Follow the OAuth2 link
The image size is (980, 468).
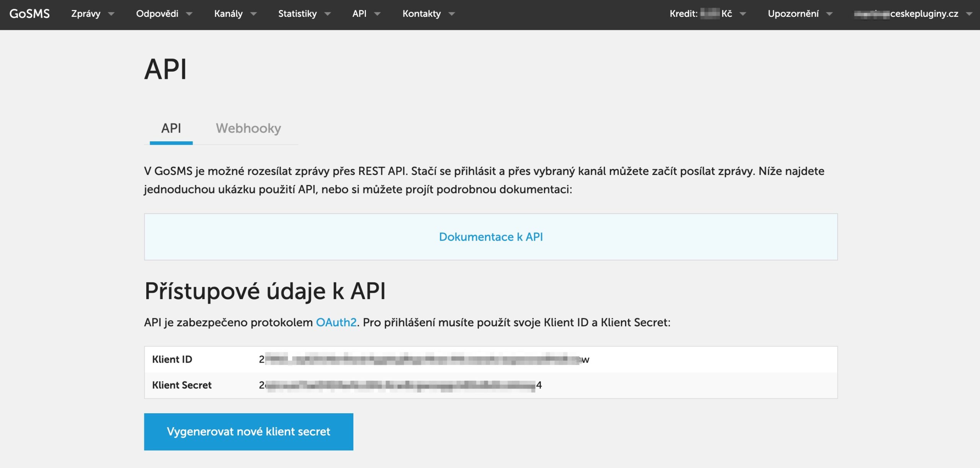click(336, 322)
